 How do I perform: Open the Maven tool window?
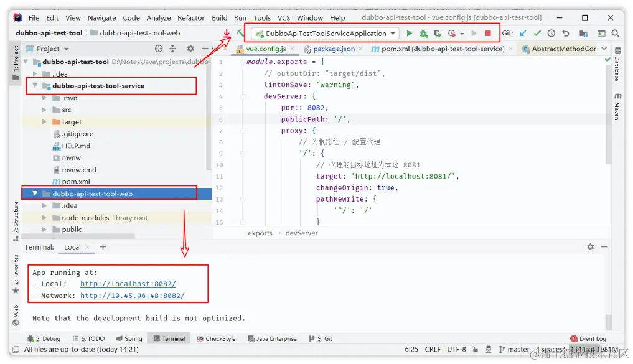pos(617,106)
